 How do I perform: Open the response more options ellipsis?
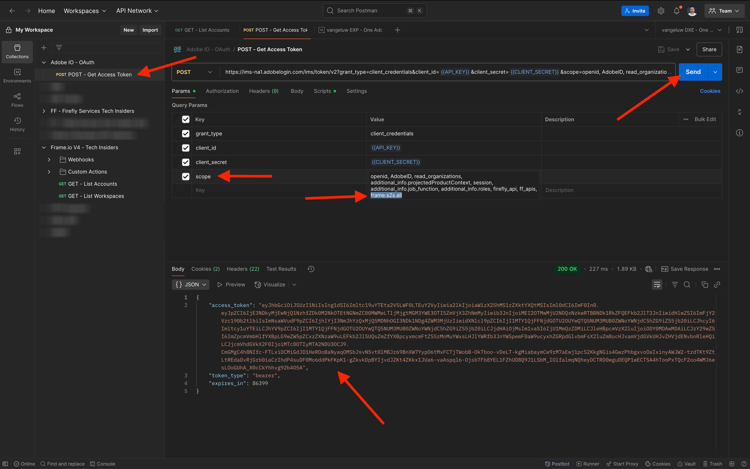coord(717,269)
